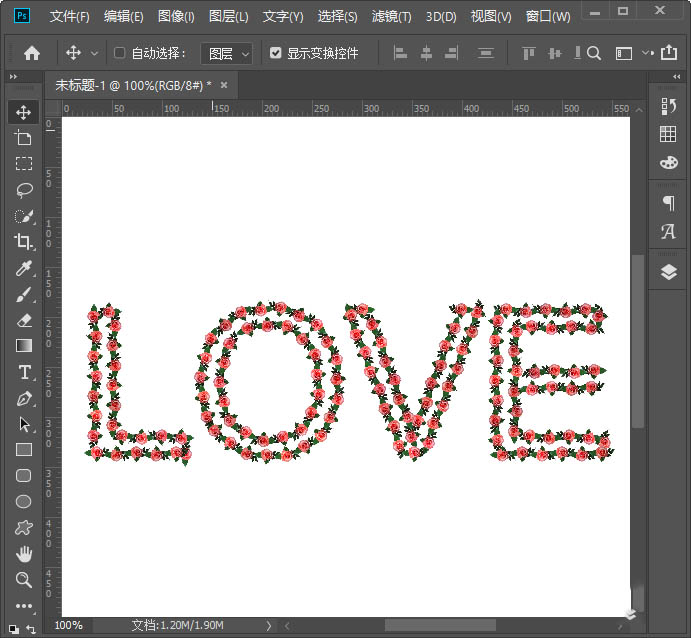Pick the Eyedropper tool

tap(24, 268)
